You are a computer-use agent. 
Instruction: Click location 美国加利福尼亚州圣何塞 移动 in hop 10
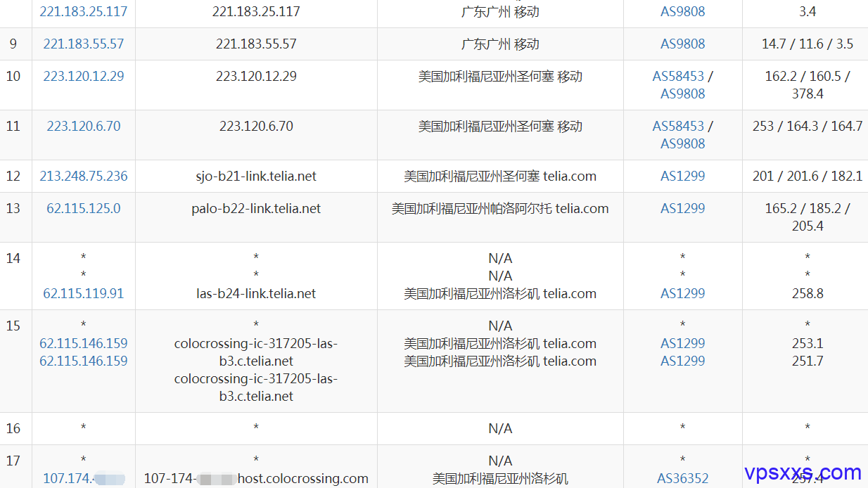coord(500,76)
